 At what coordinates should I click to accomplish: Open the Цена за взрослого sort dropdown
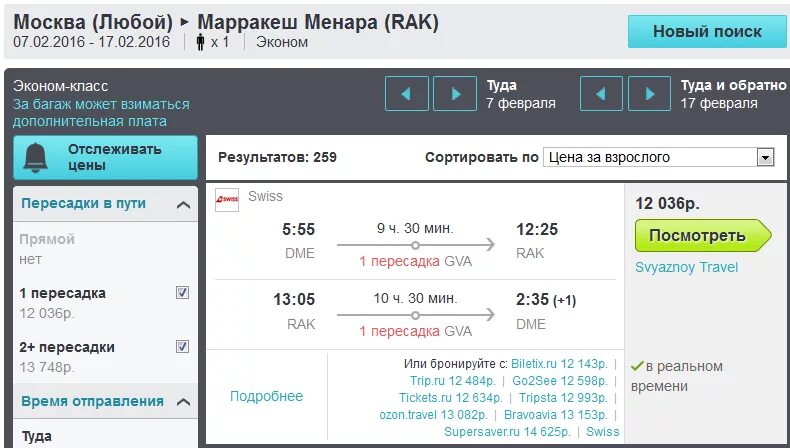point(659,157)
